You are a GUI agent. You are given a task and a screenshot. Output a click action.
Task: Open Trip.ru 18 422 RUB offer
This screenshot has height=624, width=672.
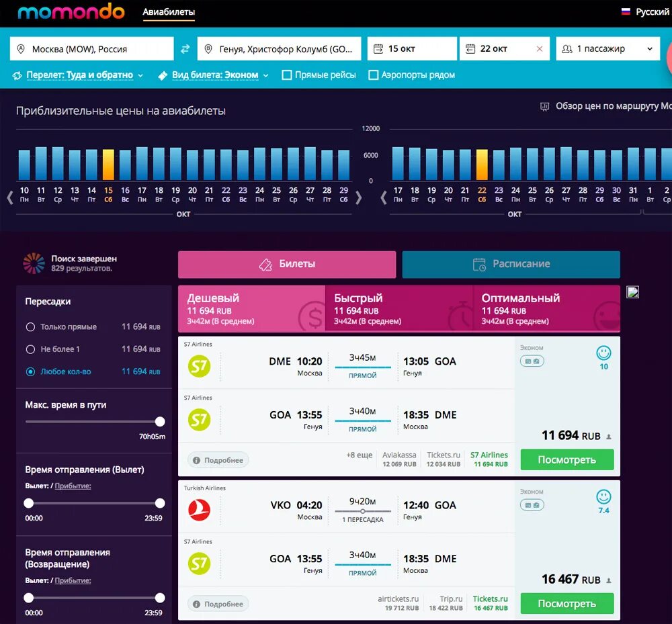[446, 603]
